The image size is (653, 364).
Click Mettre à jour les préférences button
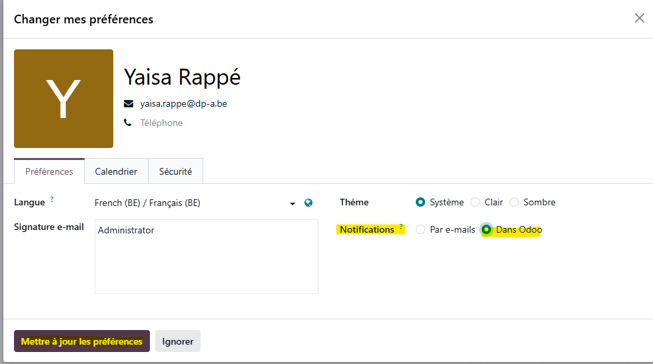[82, 341]
